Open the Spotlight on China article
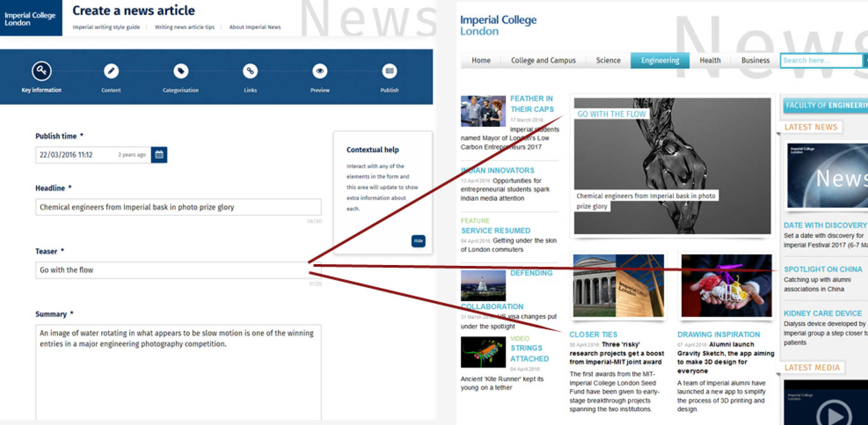Screen dimensions: 868x425 pos(823,270)
